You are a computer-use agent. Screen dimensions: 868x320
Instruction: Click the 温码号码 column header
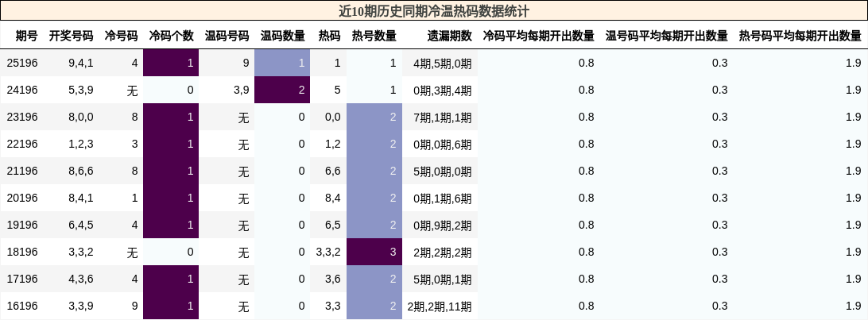pyautogui.click(x=227, y=36)
